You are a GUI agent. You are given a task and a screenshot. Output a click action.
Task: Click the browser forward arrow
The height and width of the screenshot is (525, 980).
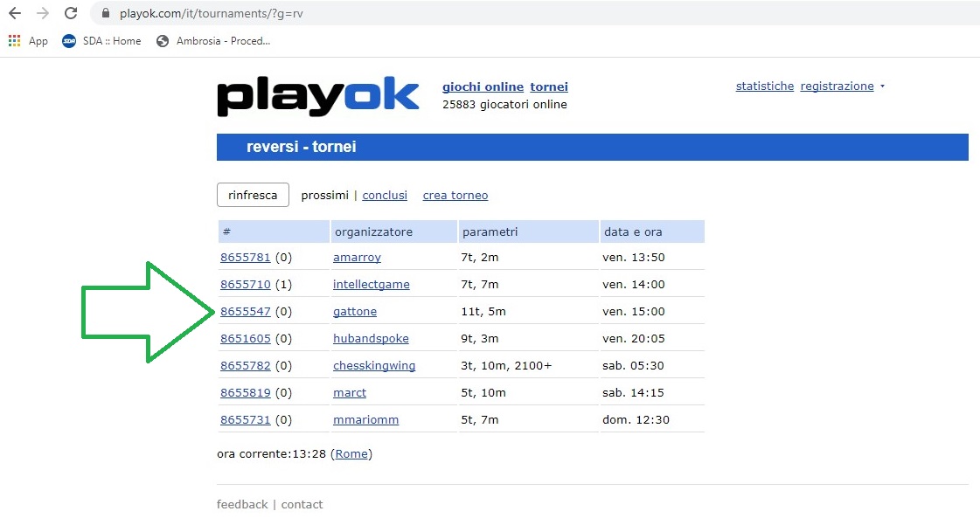43,13
